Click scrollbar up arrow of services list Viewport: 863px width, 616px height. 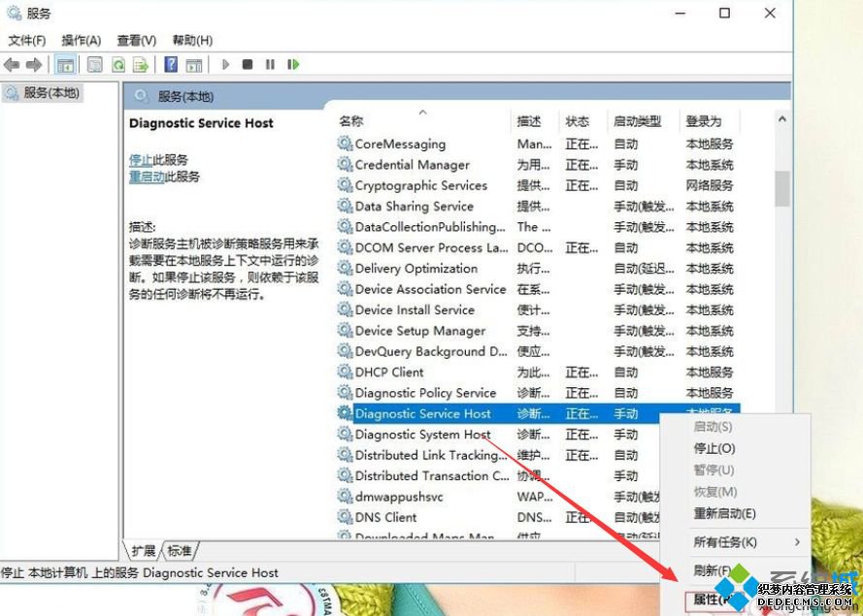[782, 118]
